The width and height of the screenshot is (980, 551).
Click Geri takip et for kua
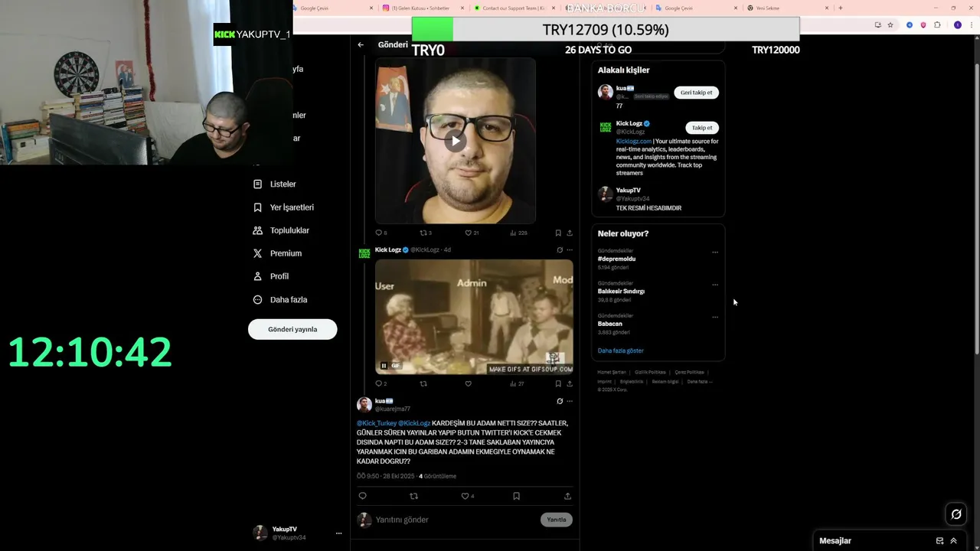[696, 93]
